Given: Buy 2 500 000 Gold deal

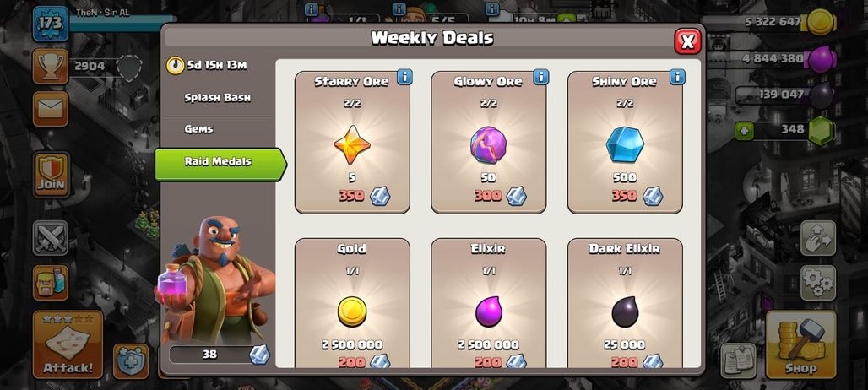Looking at the screenshot, I should coord(352,303).
